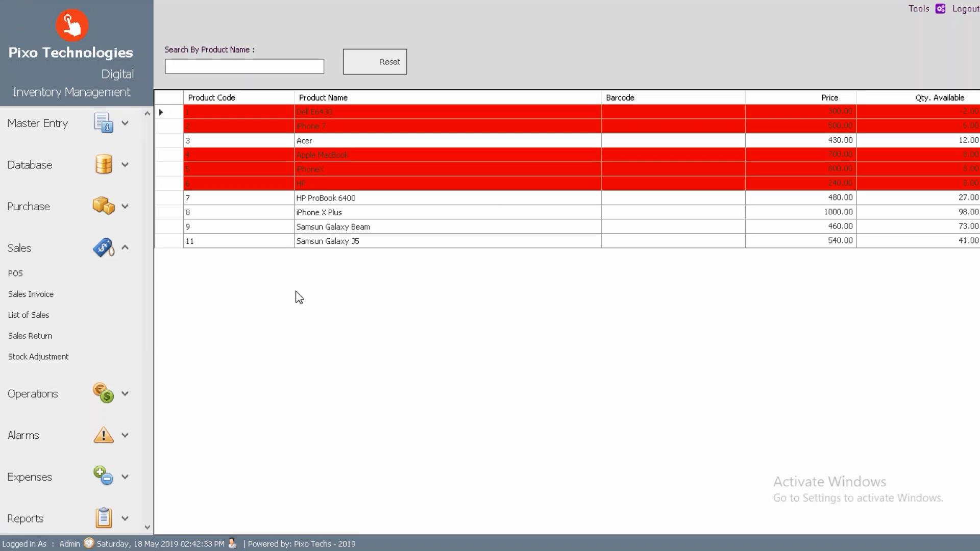Expand the Master Entry chevron
Screen dimensions: 980x551
(x=125, y=123)
